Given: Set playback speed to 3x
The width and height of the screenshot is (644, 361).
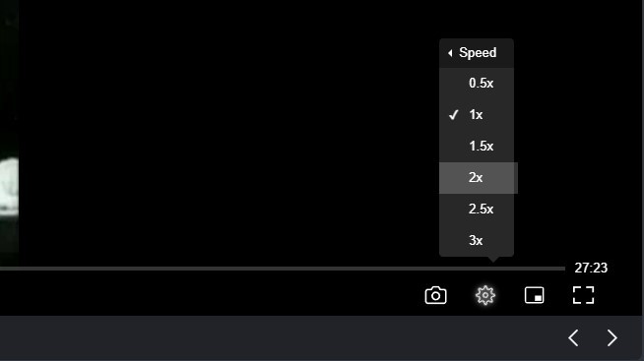Looking at the screenshot, I should pyautogui.click(x=477, y=240).
